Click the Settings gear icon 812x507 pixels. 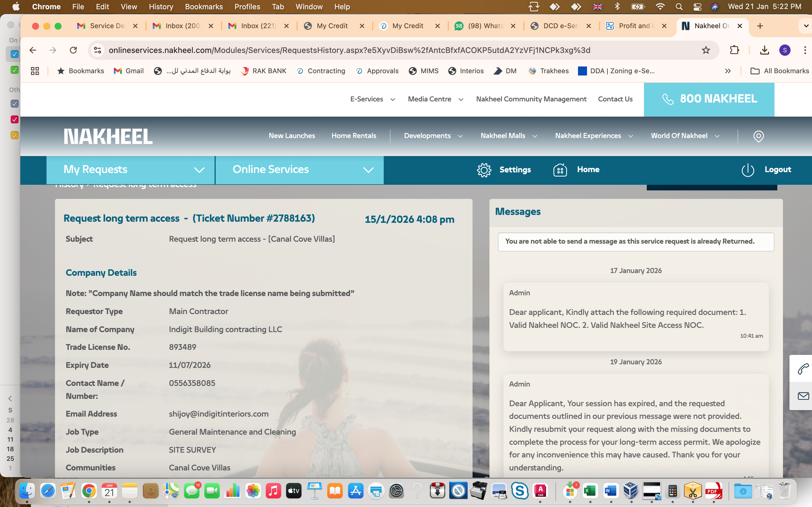[x=484, y=170]
